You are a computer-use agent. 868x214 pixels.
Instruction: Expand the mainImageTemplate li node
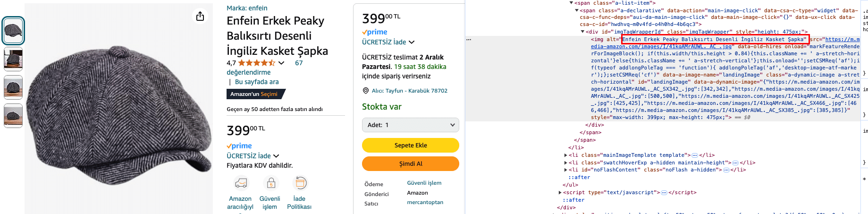[x=566, y=155]
